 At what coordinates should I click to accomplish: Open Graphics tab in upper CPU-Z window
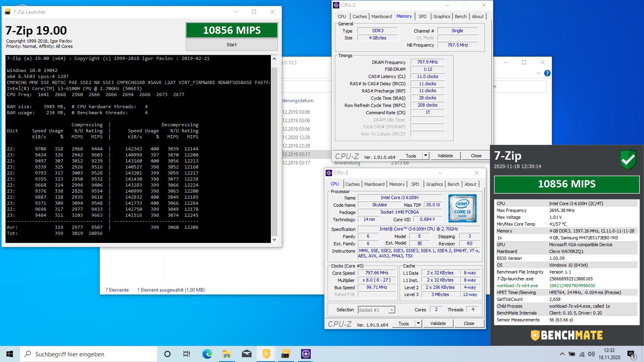(x=442, y=16)
